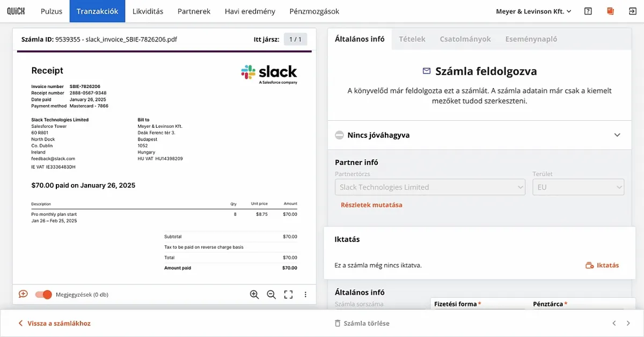Screen dimensions: 644x337
Task: Select the Tranzakciók menu item
Action: click(97, 11)
